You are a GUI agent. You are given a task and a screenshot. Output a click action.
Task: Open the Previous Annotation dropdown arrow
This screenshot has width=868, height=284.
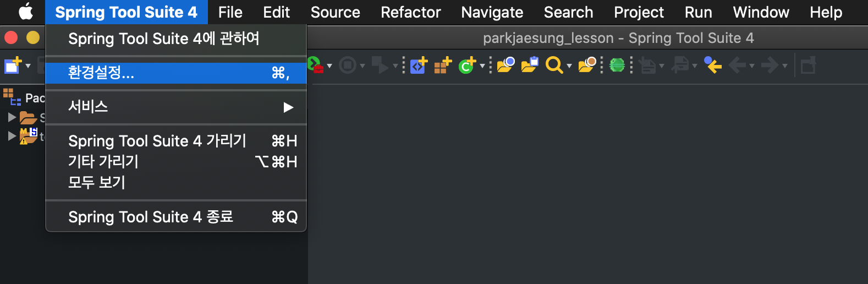tap(695, 66)
